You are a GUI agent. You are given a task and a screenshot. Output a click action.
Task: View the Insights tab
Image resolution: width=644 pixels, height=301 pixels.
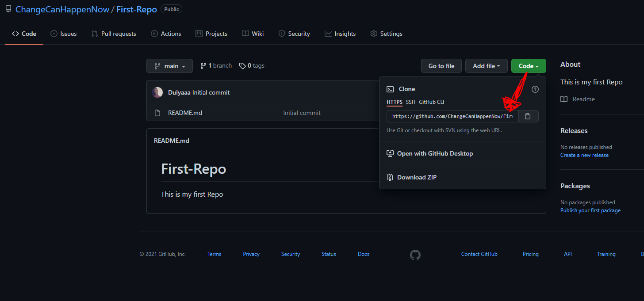[x=340, y=34]
